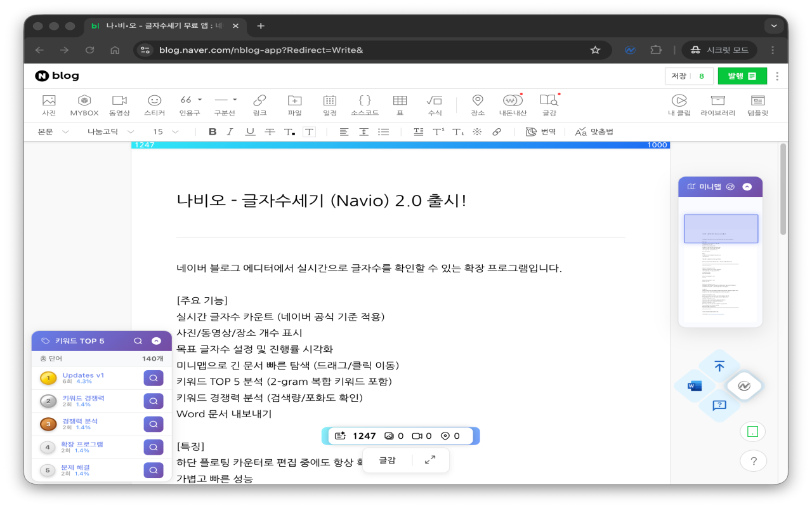Toggle underline formatting
Image resolution: width=812 pixels, height=508 pixels.
250,131
